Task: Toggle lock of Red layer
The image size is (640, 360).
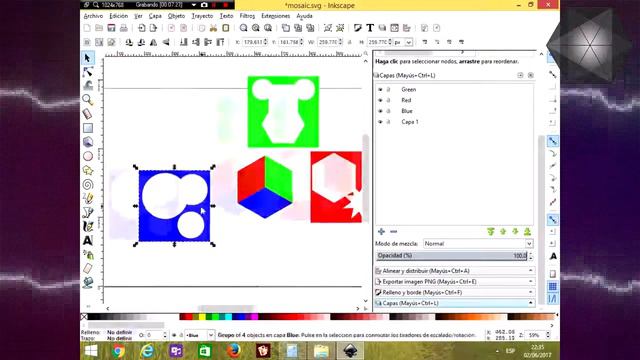Action: tap(389, 100)
